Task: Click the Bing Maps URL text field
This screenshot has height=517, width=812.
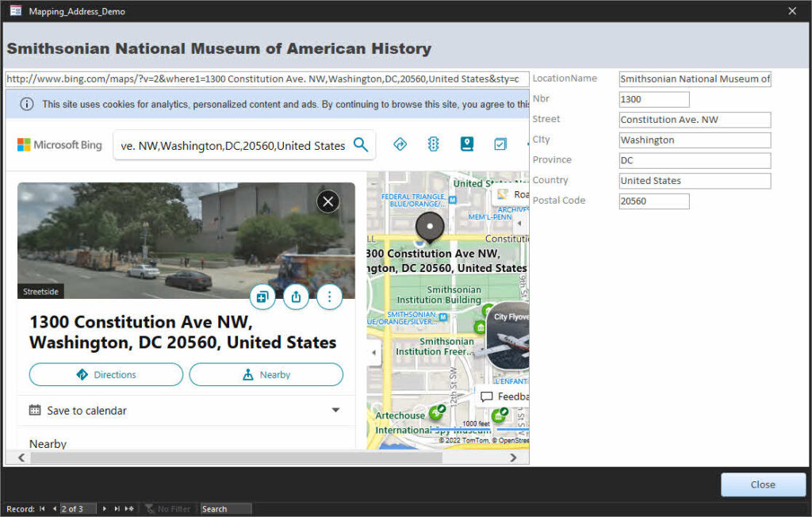Action: click(x=267, y=79)
